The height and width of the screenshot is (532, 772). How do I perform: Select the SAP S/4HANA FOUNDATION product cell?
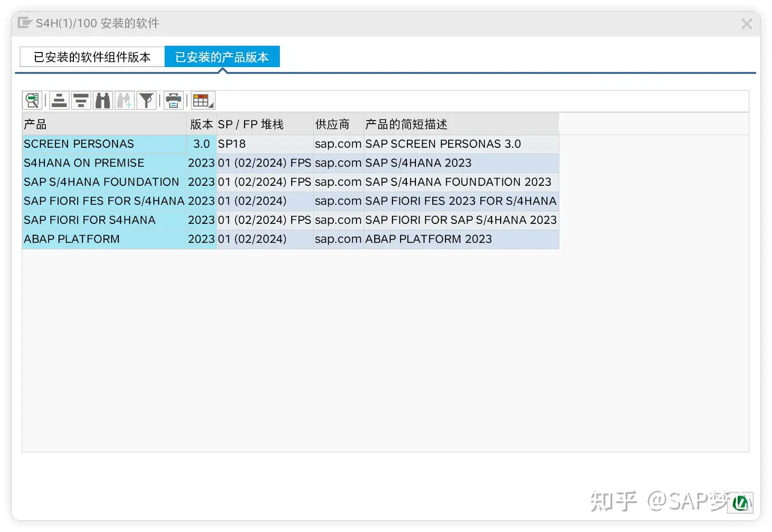point(104,182)
